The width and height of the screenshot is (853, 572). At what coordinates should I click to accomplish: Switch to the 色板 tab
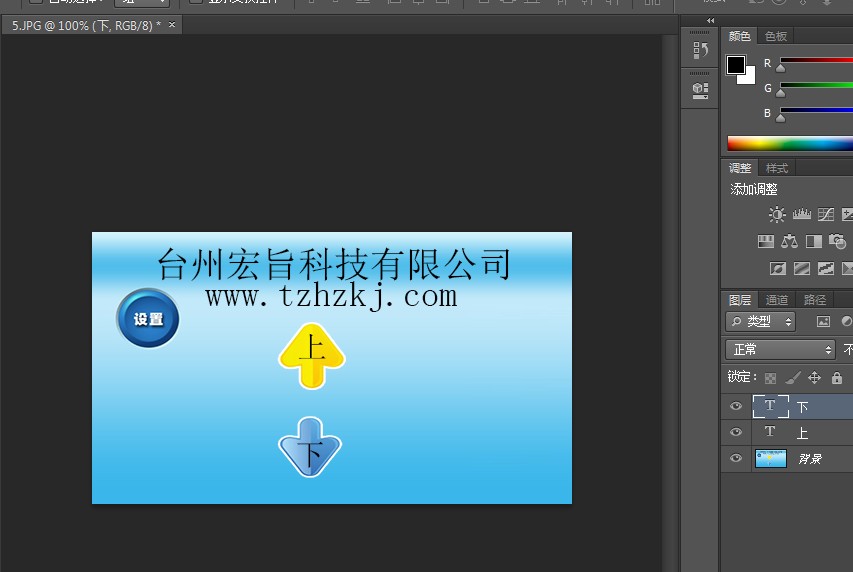776,36
